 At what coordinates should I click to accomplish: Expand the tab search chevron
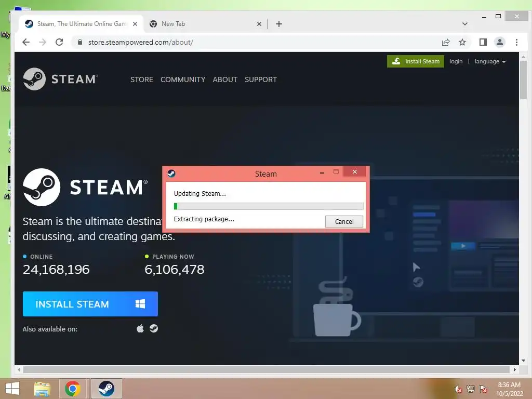pyautogui.click(x=465, y=24)
